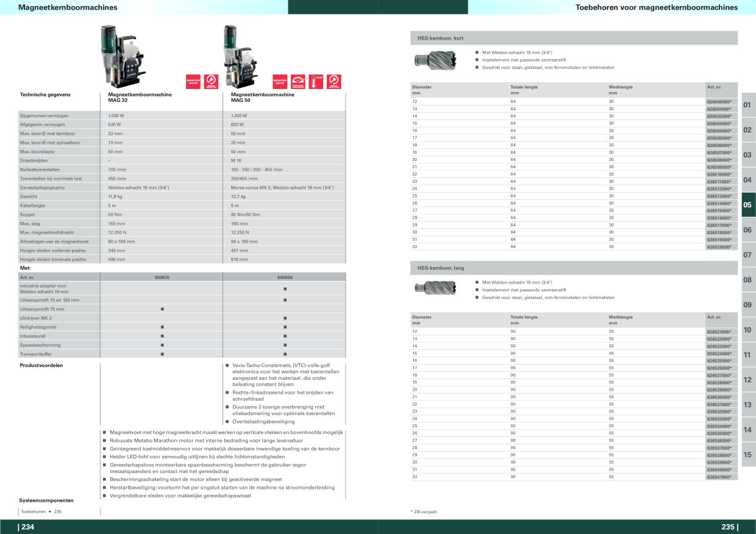Click the thermometer STOP overload icon
The width and height of the screenshot is (756, 534).
pyautogui.click(x=316, y=82)
